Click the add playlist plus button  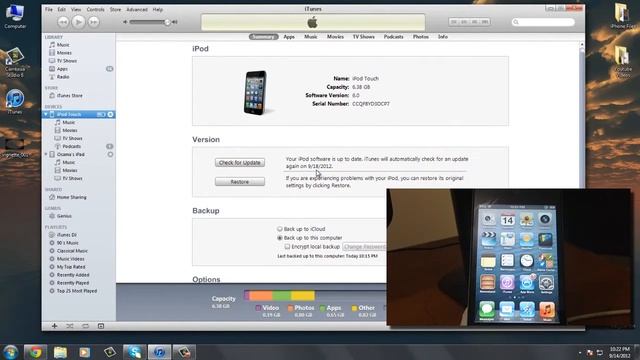pyautogui.click(x=54, y=326)
